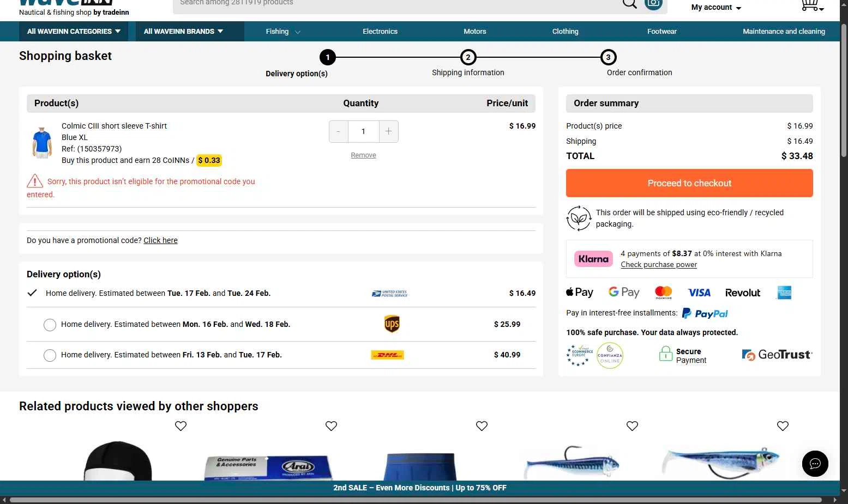Open the Footwear category

[661, 31]
